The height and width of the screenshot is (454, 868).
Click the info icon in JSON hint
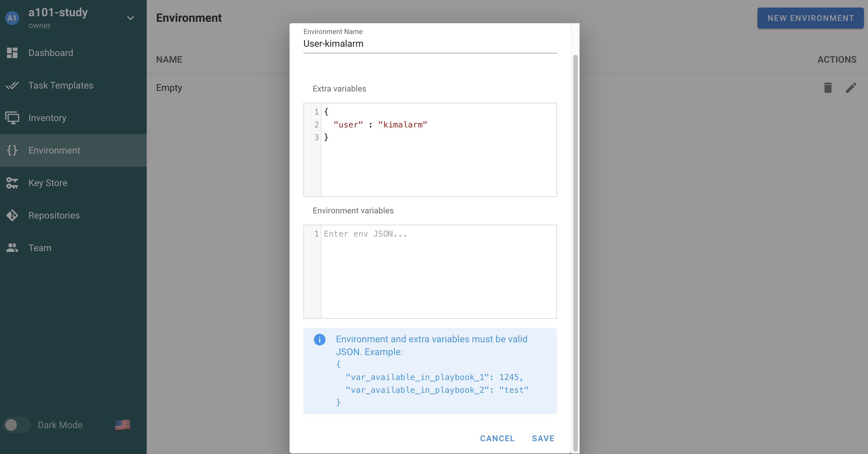(x=319, y=339)
